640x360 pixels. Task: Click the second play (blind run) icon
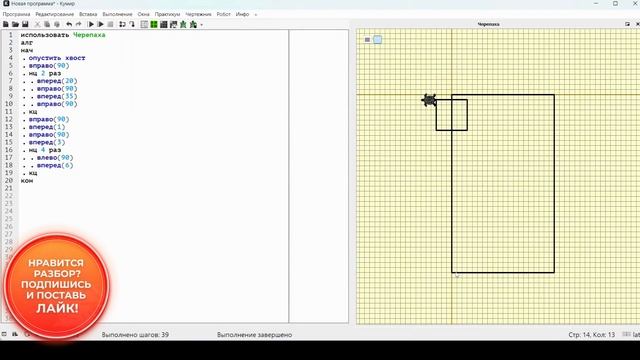click(x=100, y=24)
